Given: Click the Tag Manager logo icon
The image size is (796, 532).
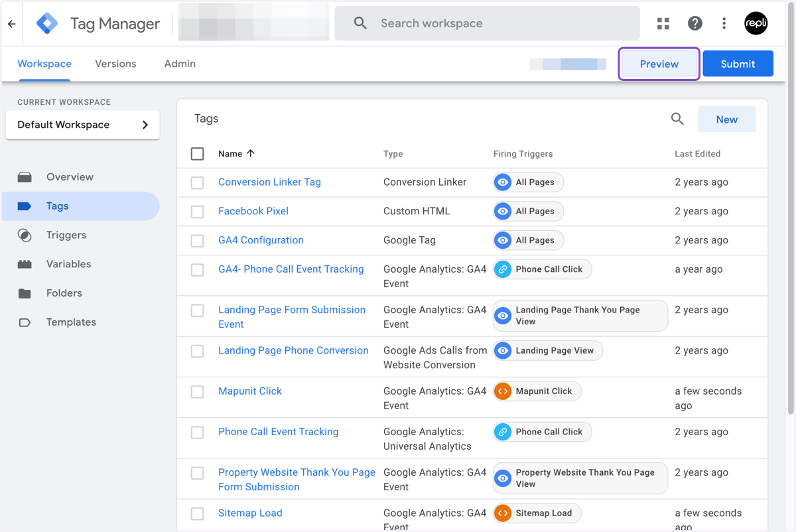Looking at the screenshot, I should click(47, 24).
